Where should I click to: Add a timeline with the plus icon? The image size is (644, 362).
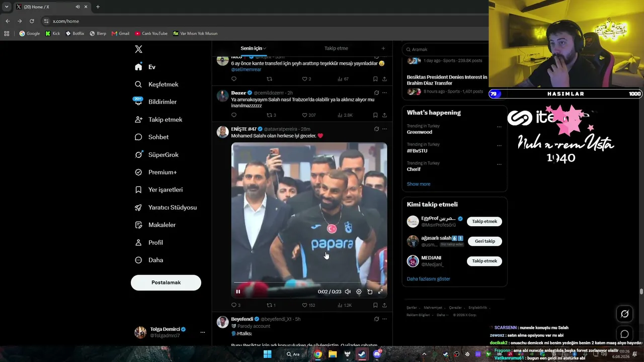coord(383,48)
